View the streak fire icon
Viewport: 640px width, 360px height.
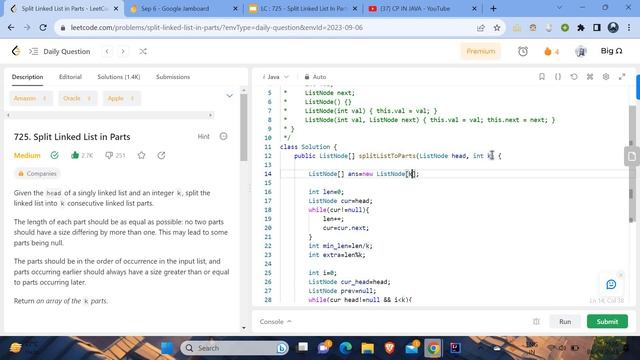pos(548,51)
